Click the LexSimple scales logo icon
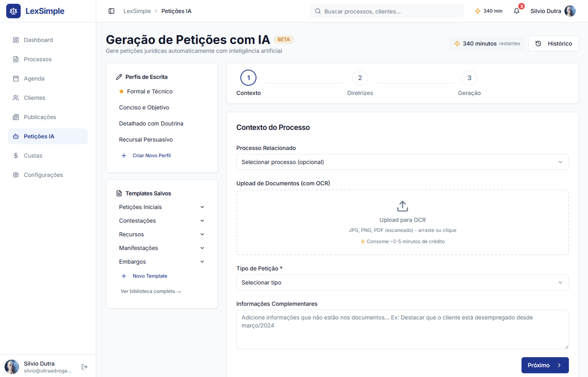 [14, 11]
